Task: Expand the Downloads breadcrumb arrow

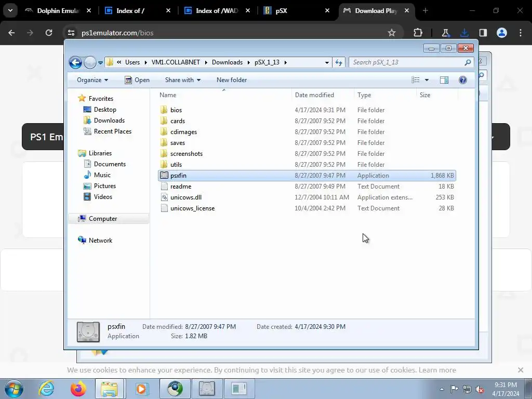Action: pyautogui.click(x=249, y=62)
